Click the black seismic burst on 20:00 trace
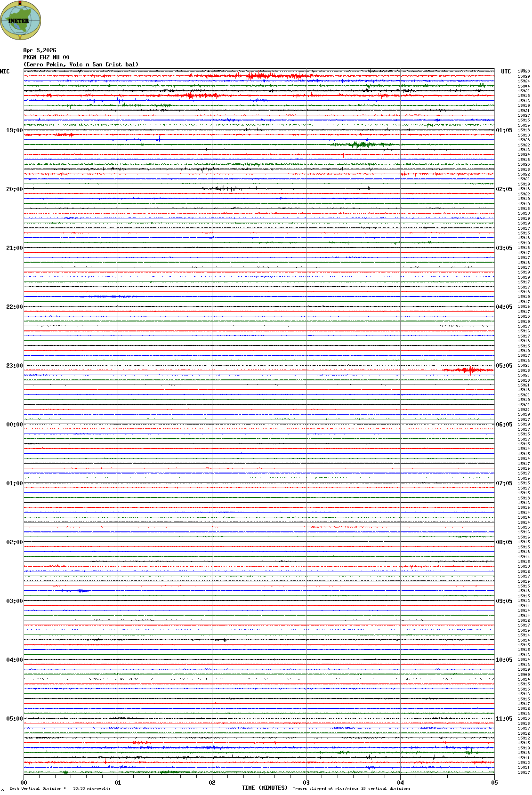Viewport: 532px width, 795px height. tap(222, 188)
